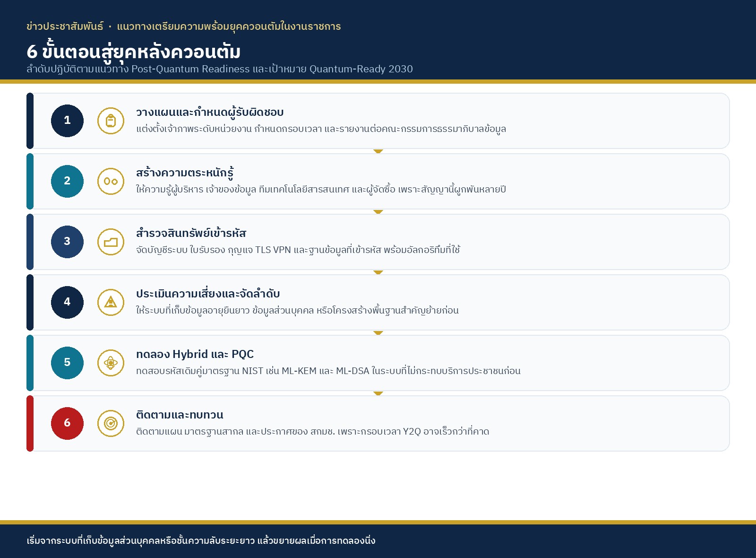The height and width of the screenshot is (558, 756).
Task: Click the atom icon beside ทดลอง Hybrid และ PQC
Action: 111,363
